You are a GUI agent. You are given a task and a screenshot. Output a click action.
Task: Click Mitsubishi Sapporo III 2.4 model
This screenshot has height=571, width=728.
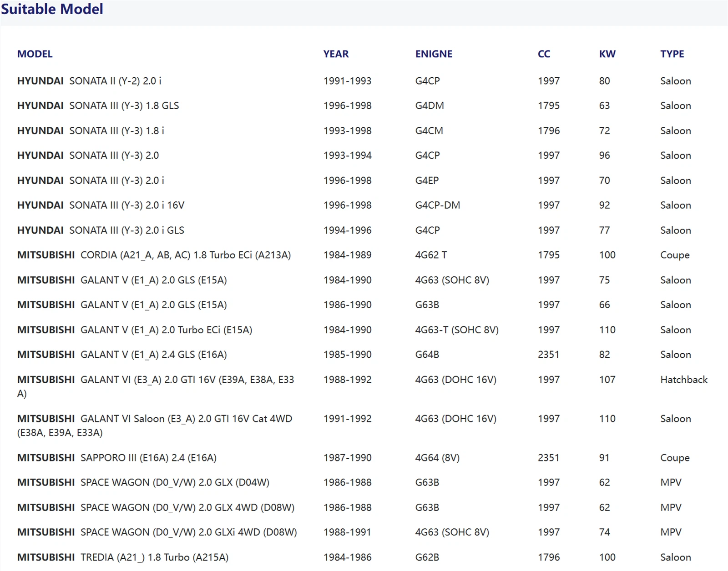[116, 458]
